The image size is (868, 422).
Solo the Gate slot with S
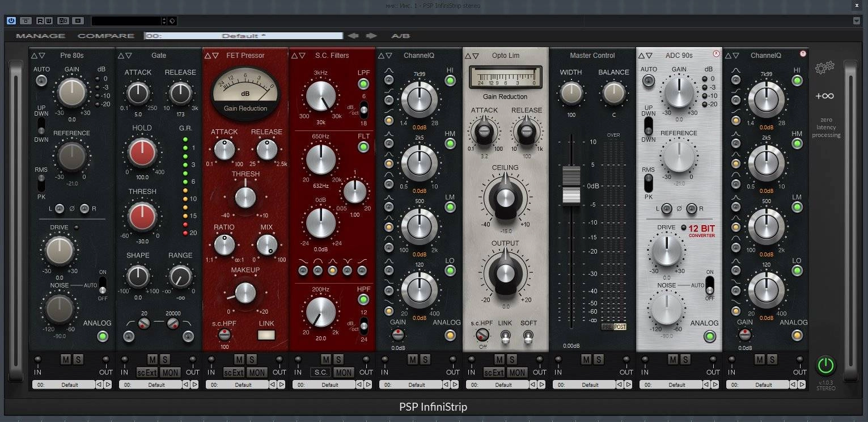tap(164, 360)
